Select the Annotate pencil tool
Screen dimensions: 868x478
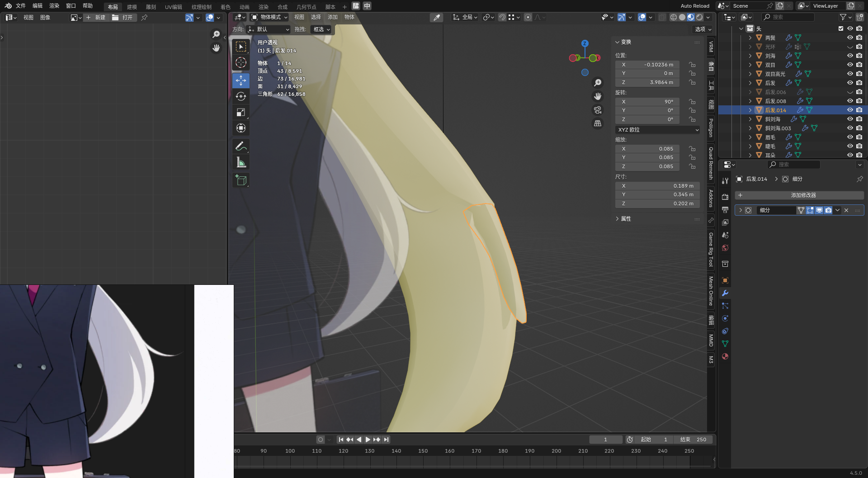pyautogui.click(x=241, y=146)
